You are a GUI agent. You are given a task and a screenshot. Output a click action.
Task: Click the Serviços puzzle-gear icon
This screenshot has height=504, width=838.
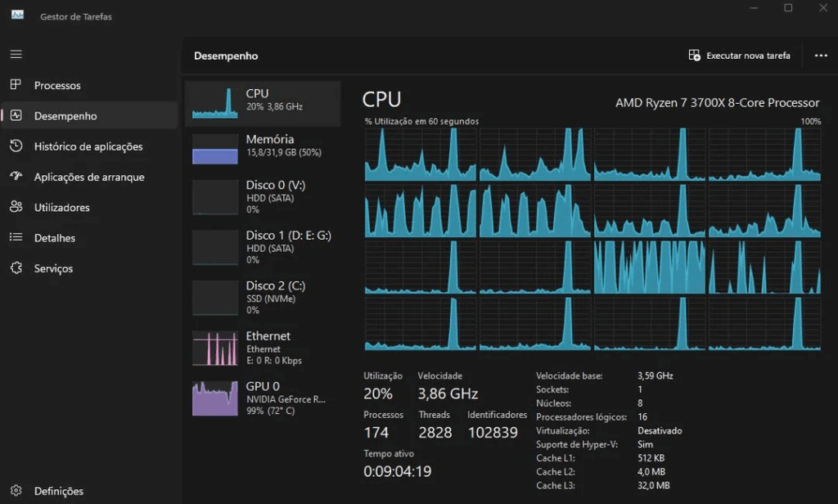pyautogui.click(x=16, y=268)
